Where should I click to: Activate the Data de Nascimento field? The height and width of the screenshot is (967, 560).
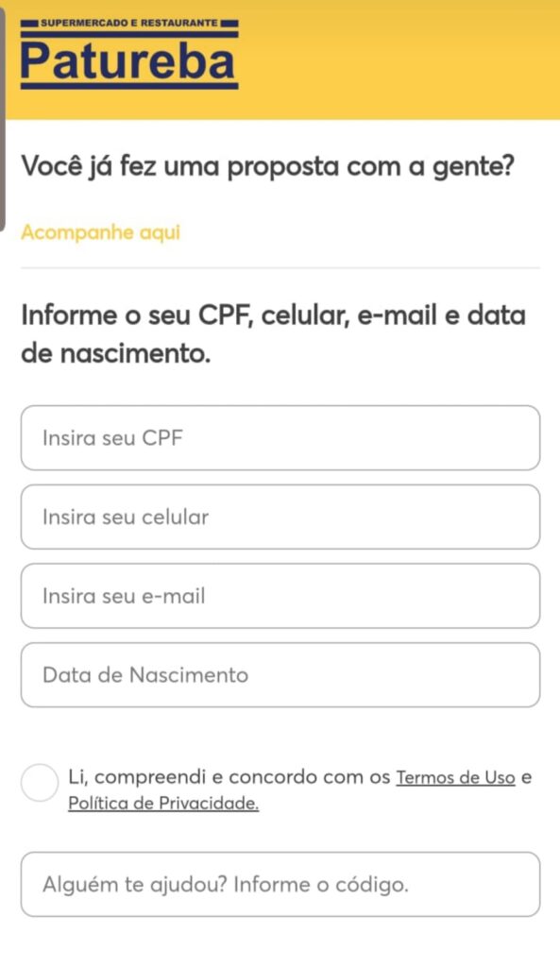click(280, 674)
